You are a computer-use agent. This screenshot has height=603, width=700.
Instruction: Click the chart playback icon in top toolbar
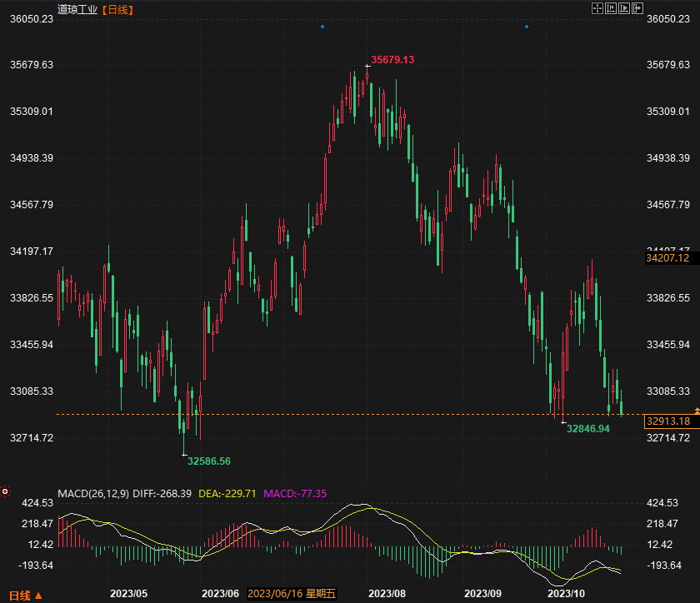coord(624,8)
